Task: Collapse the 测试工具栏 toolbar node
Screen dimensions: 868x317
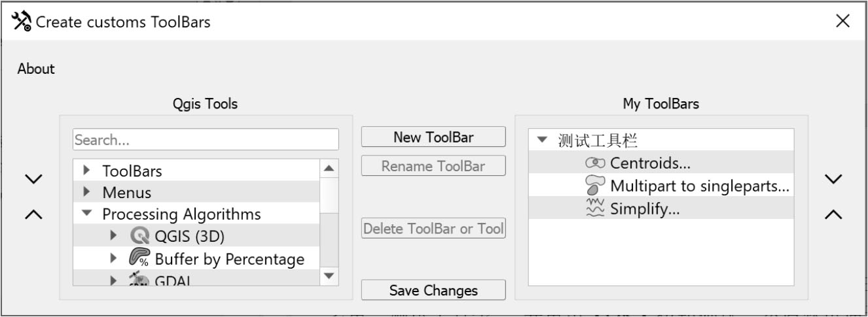Action: (x=541, y=140)
